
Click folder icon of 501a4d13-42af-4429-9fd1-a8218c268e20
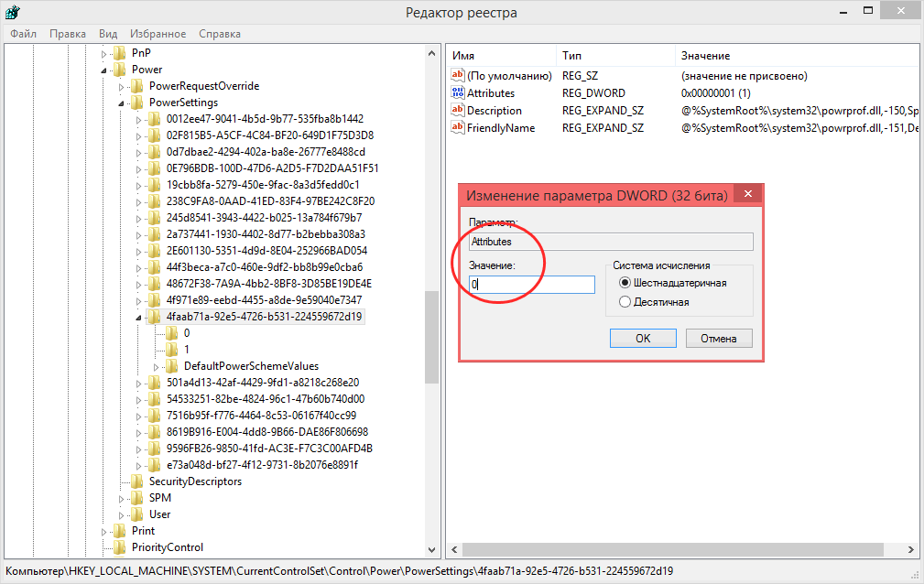tap(155, 383)
